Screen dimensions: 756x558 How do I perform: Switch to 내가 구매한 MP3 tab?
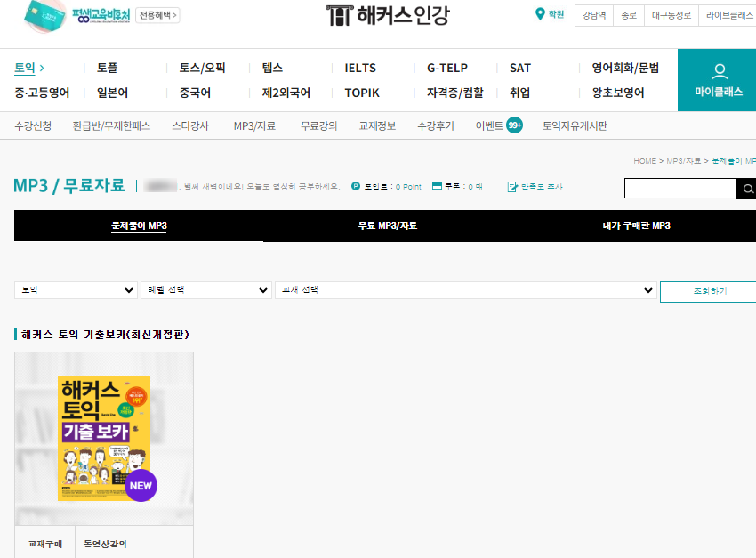click(x=637, y=226)
